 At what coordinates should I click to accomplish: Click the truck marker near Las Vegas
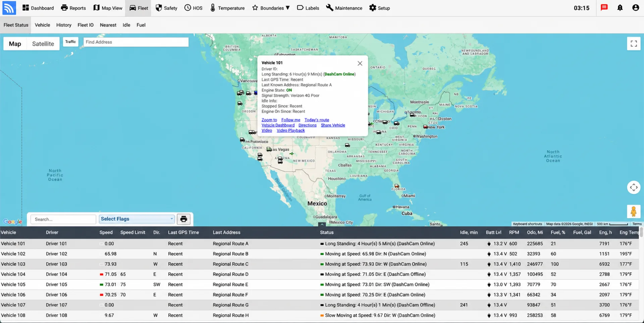click(x=269, y=149)
